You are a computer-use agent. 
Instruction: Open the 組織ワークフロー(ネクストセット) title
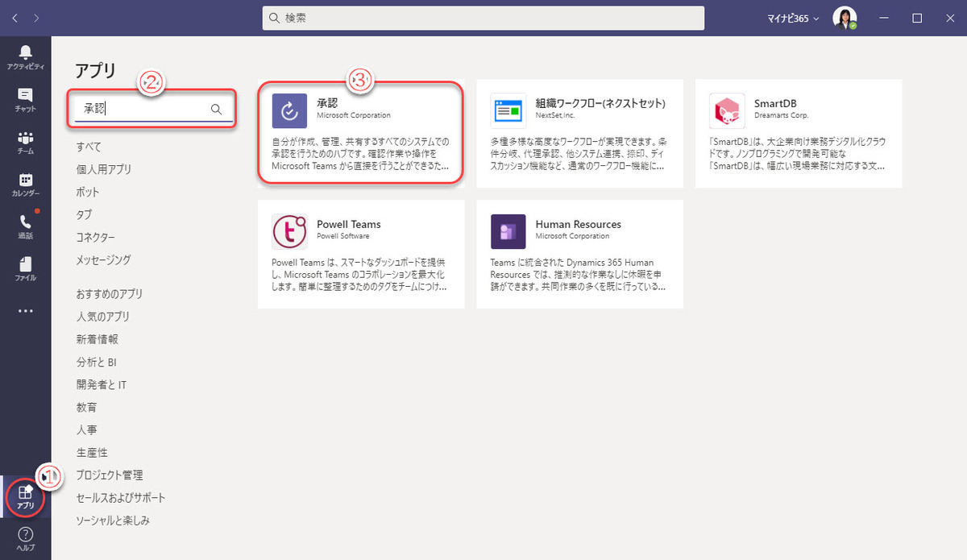pos(600,103)
